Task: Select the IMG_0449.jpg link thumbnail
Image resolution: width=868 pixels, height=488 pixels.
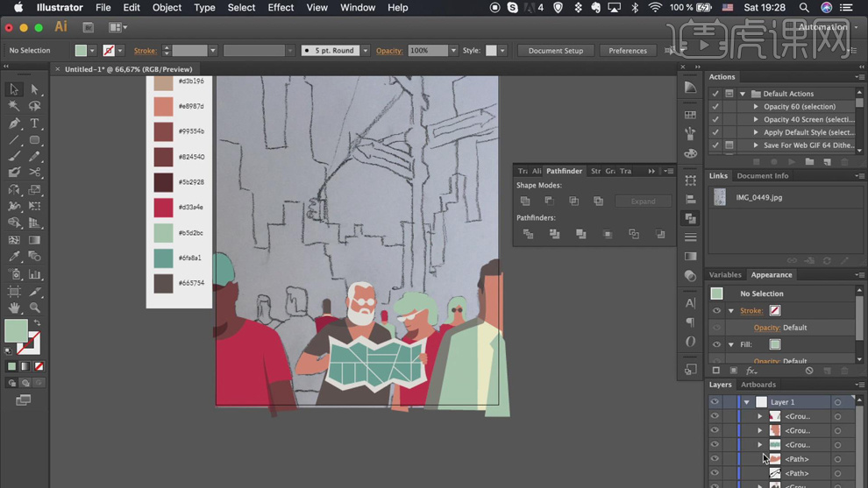Action: pos(720,198)
